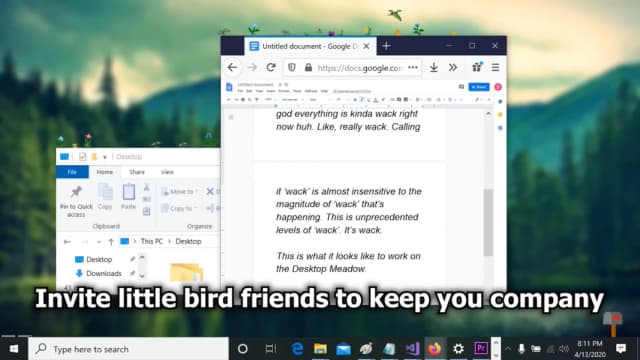This screenshot has height=360, width=640.
Task: Open the Action Center notifications
Action: tap(621, 349)
